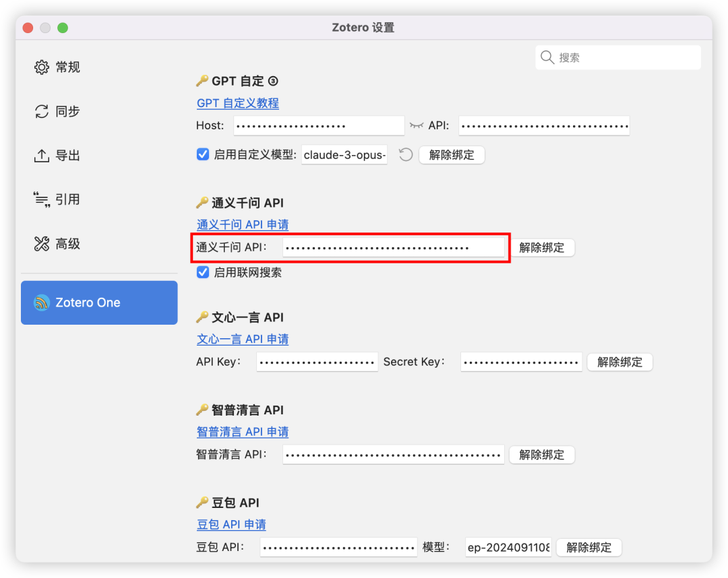The width and height of the screenshot is (728, 578).
Task: Switch to the 同步 tab
Action: (x=41, y=111)
